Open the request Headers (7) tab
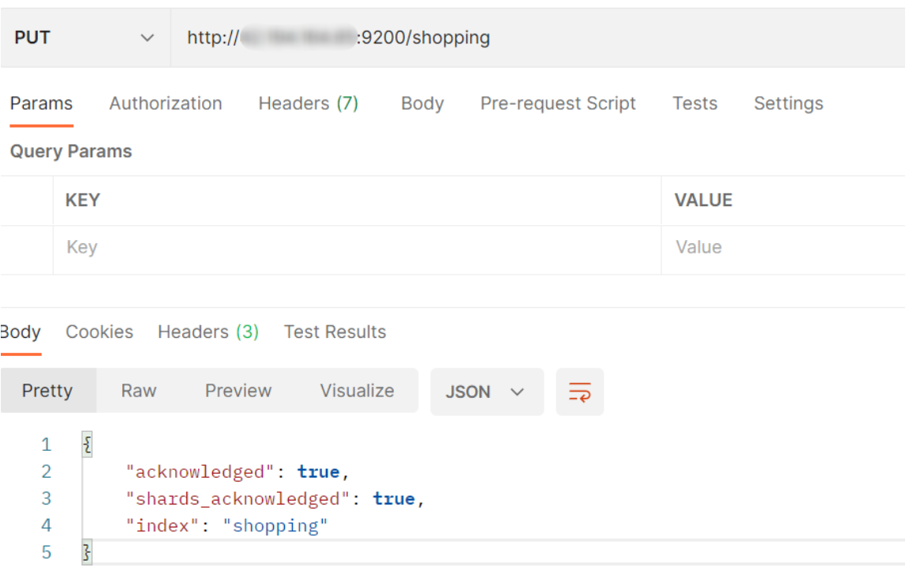 [x=308, y=103]
